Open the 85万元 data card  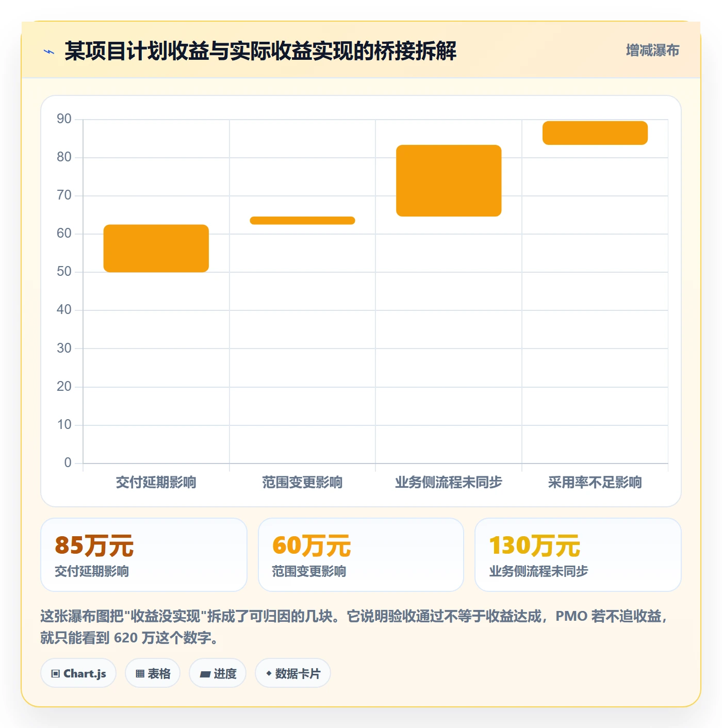point(144,555)
